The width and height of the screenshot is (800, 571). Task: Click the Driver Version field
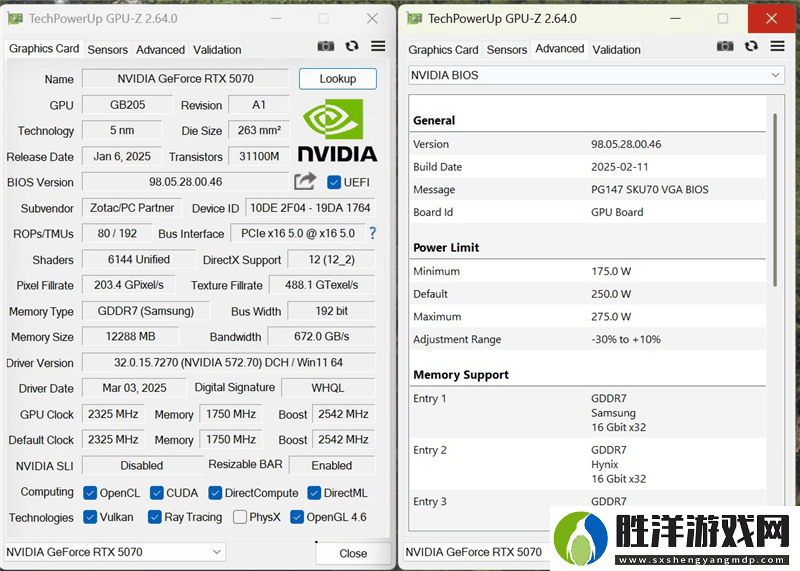pos(229,362)
